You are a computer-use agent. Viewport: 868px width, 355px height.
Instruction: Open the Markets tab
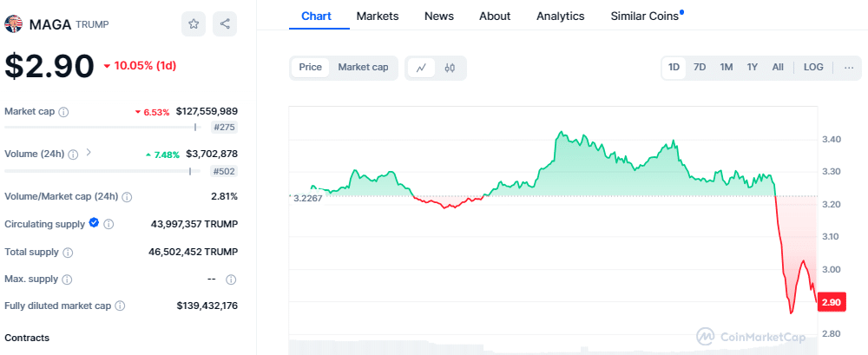tap(378, 16)
